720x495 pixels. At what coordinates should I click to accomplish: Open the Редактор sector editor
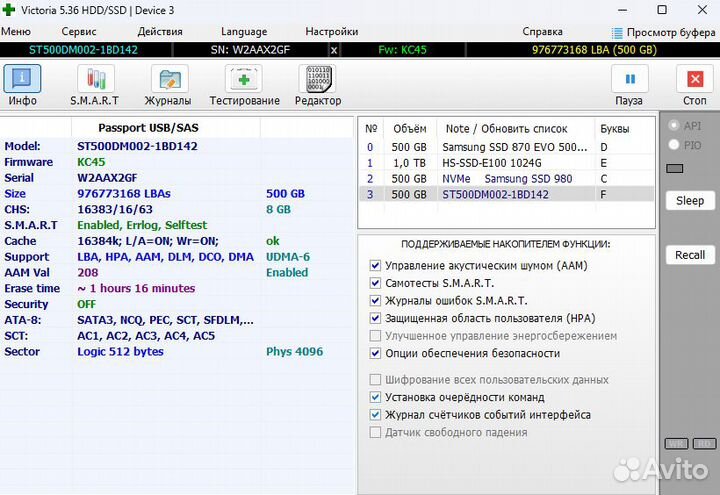(318, 85)
